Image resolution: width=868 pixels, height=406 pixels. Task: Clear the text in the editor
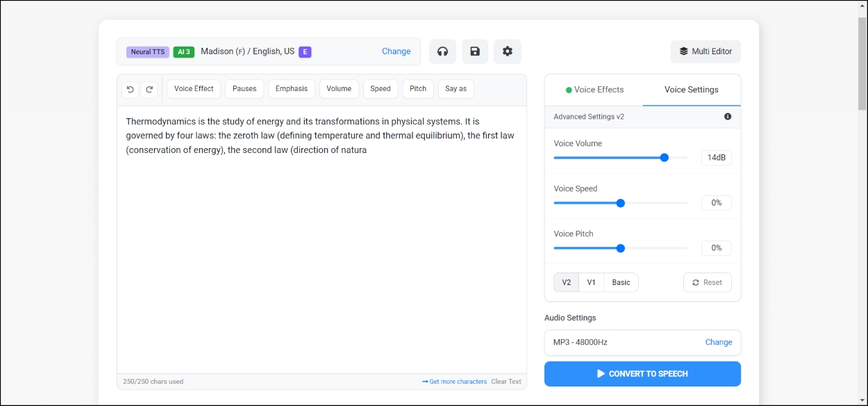pos(506,381)
